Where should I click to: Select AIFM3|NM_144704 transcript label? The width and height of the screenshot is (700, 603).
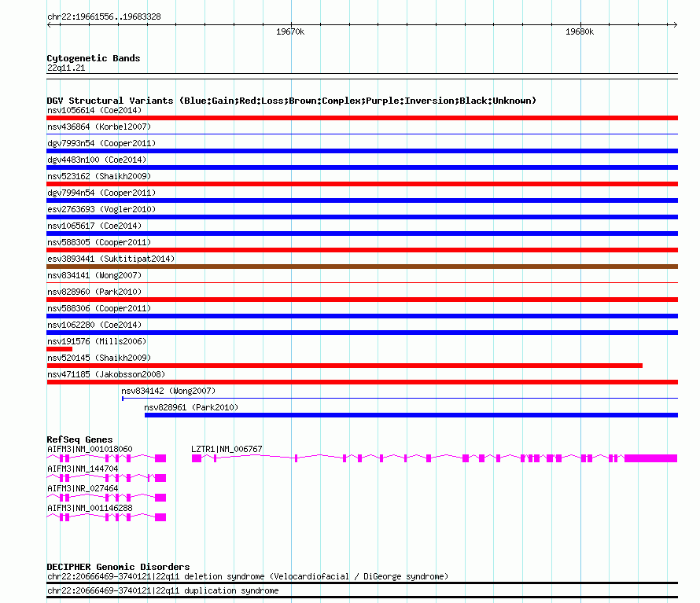(x=83, y=469)
